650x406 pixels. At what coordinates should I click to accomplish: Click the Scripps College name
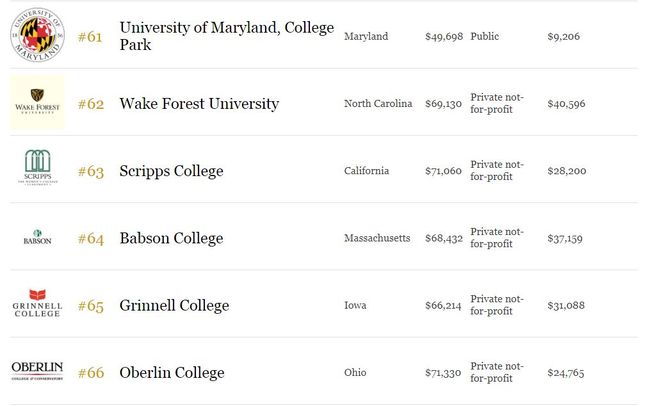click(x=171, y=171)
